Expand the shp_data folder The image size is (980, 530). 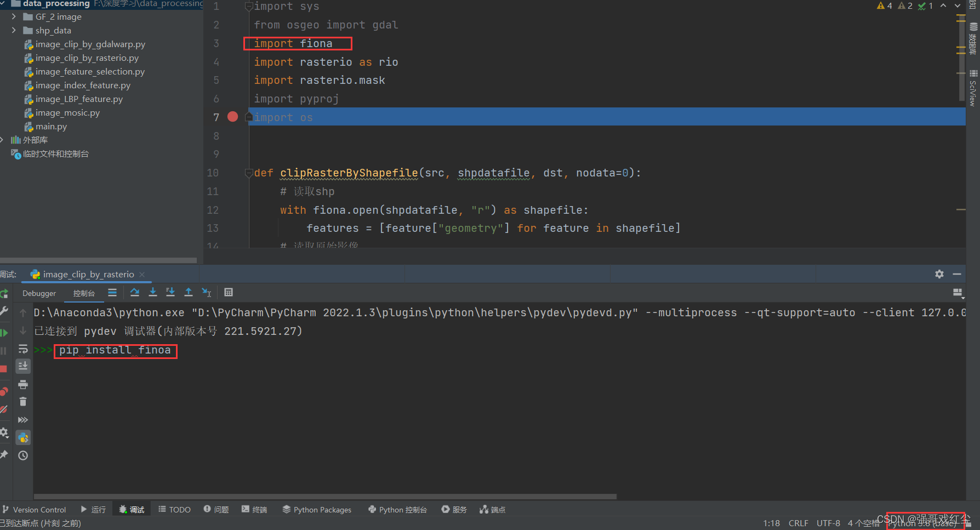(x=13, y=30)
